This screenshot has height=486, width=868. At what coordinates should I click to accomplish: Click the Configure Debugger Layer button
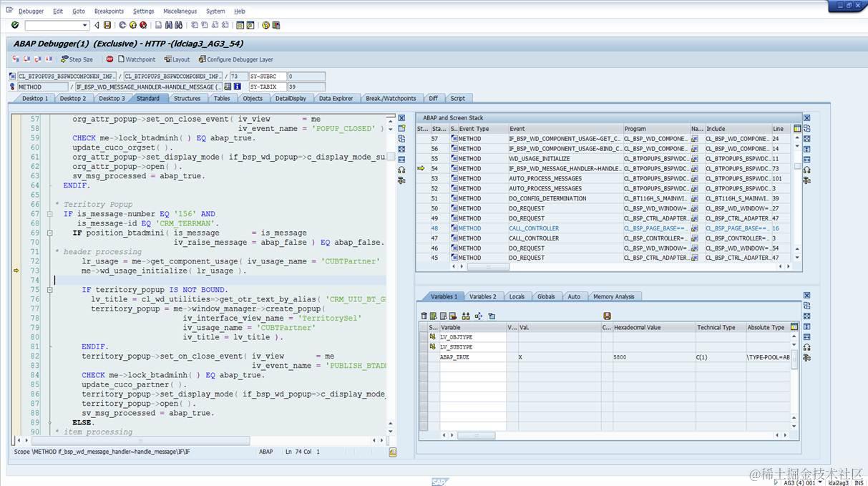coord(235,59)
